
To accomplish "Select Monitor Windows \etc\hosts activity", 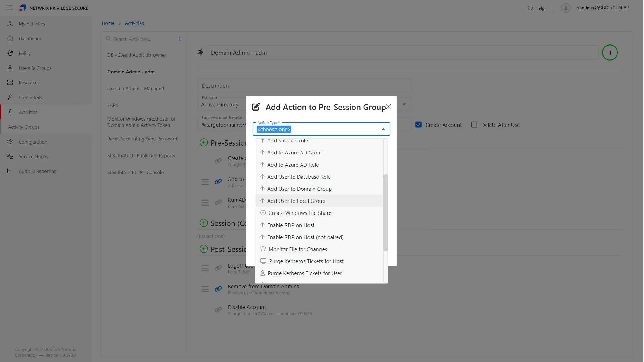I will click(141, 122).
